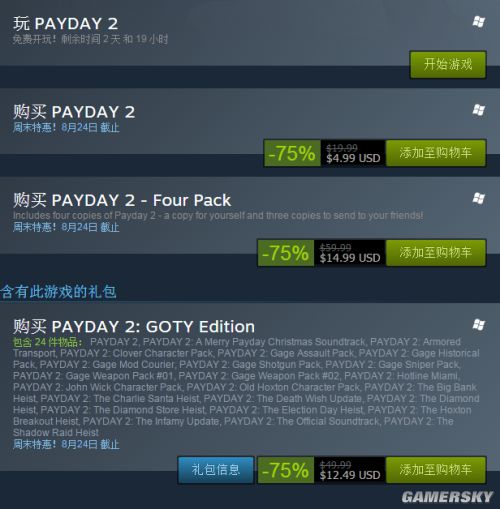Click the $12.49 USD price box
Screen dimensions: 500x509
point(350,470)
